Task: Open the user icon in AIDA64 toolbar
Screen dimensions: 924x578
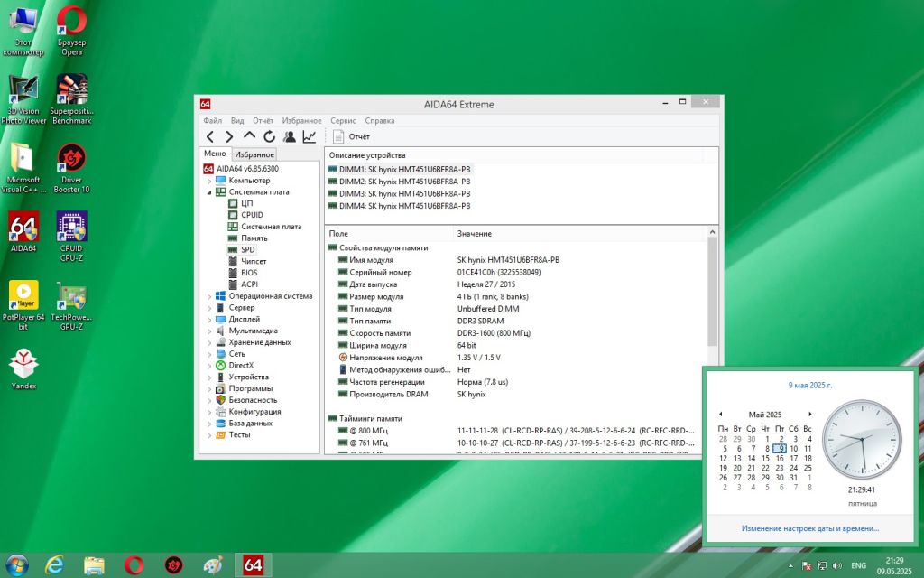Action: point(290,137)
